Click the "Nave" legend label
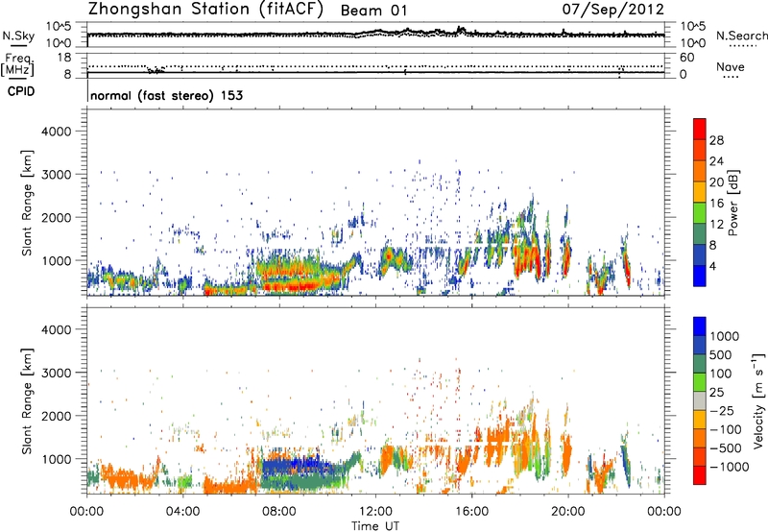768x532 pixels. pos(731,66)
